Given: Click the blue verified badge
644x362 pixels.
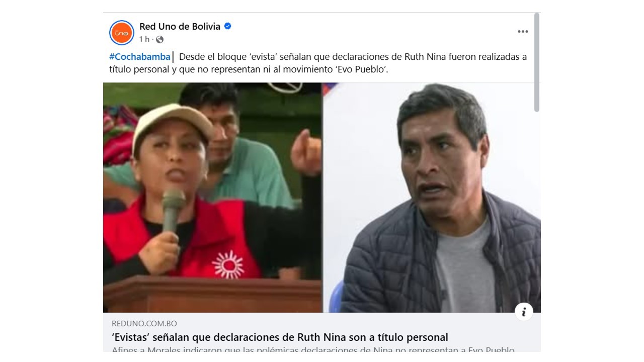Looking at the screenshot, I should click(227, 26).
